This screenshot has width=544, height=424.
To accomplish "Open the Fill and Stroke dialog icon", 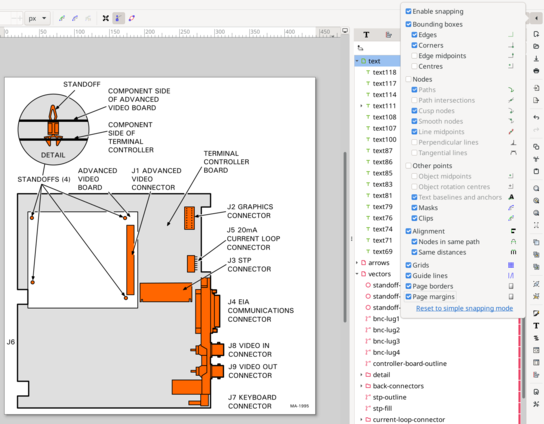I will pos(536,313).
